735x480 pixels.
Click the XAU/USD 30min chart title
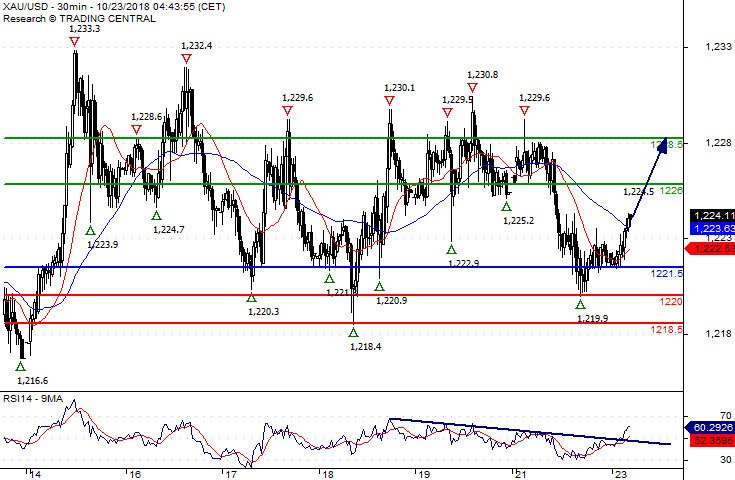[114, 7]
